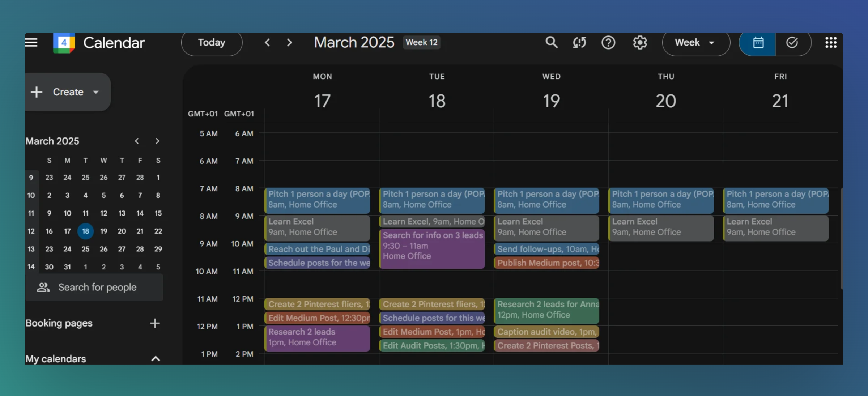
Task: Select March 22 in mini calendar
Action: [158, 231]
